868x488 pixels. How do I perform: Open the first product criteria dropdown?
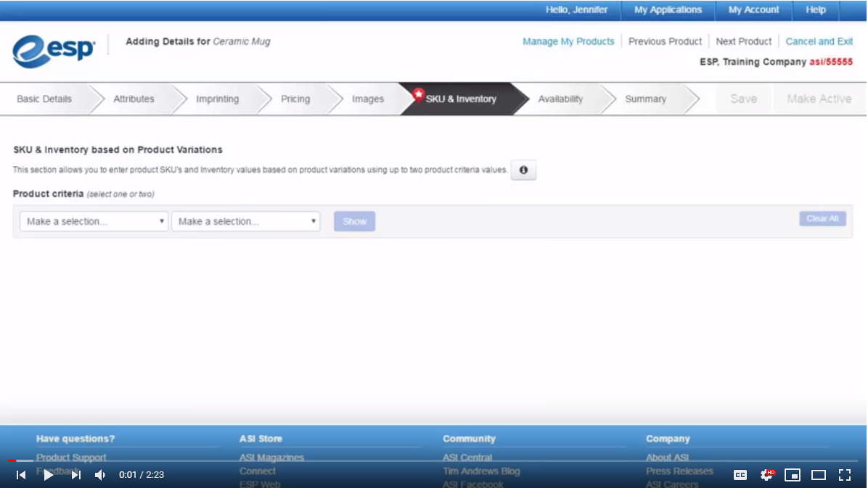coord(94,221)
